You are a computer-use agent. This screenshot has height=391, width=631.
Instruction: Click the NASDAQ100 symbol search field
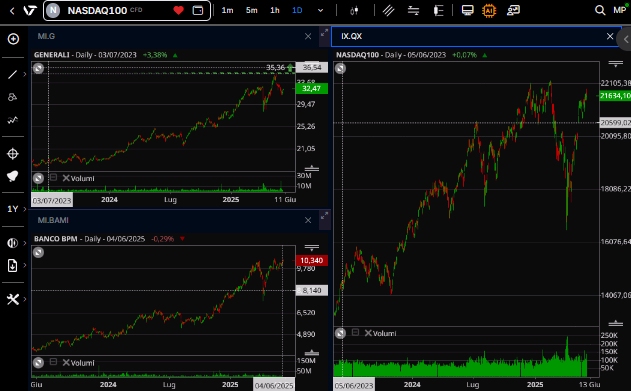(x=127, y=10)
